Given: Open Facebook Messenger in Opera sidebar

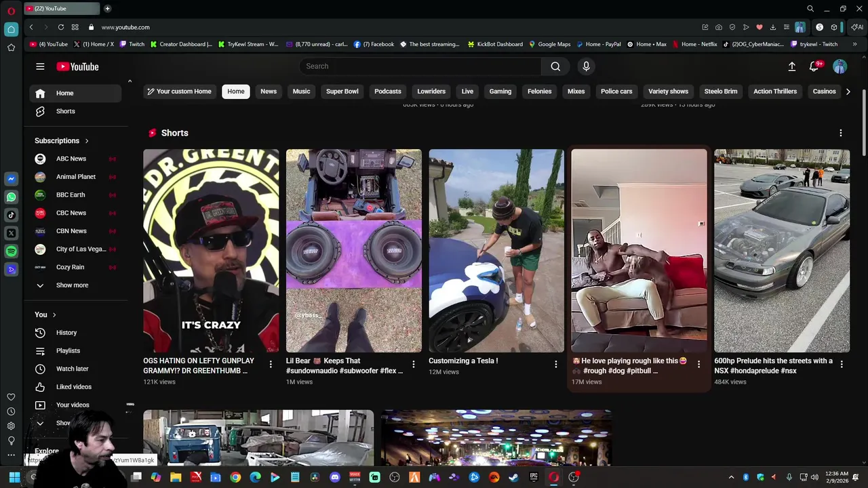Looking at the screenshot, I should [x=11, y=179].
